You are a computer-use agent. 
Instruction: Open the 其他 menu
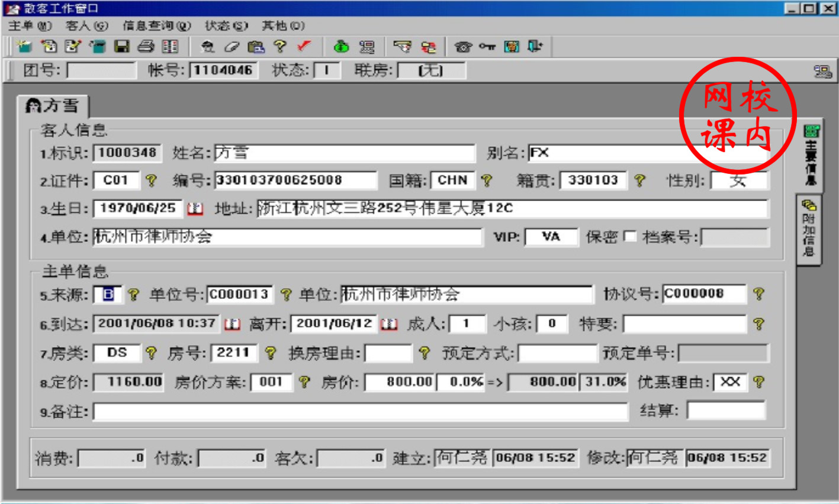(x=284, y=26)
